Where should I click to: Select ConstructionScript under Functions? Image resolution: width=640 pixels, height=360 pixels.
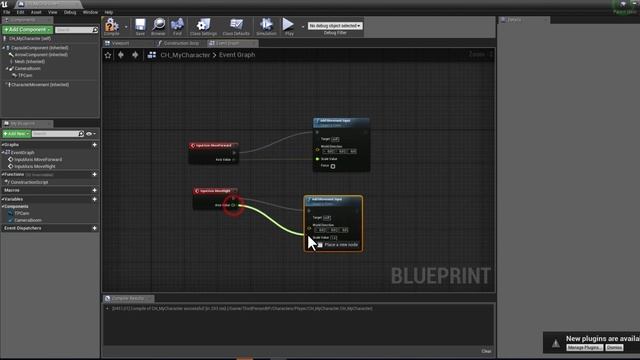[x=29, y=182]
